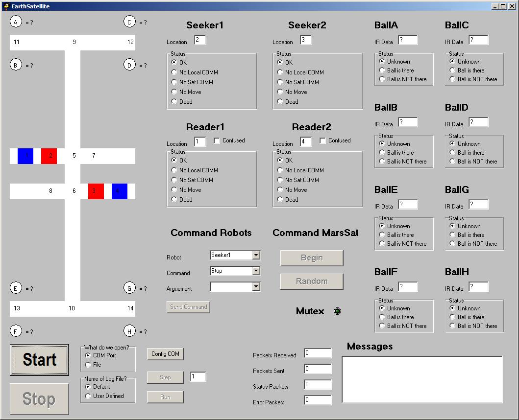
Task: Click inside the Messages text box
Action: tap(422, 379)
